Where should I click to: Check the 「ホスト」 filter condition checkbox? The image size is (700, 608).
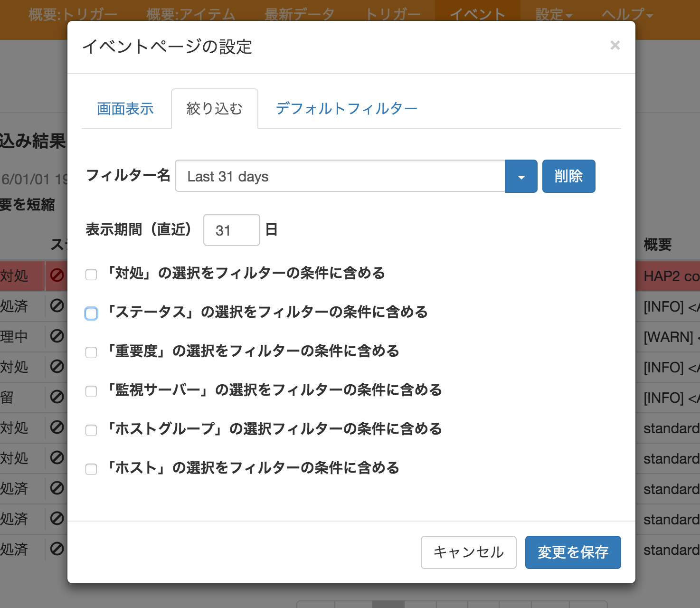click(x=91, y=469)
